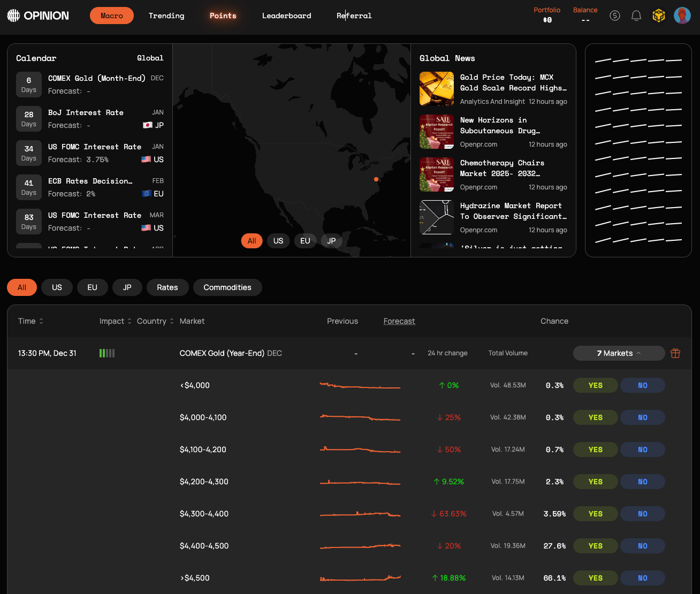Open the dollar coin icon in header

[615, 16]
